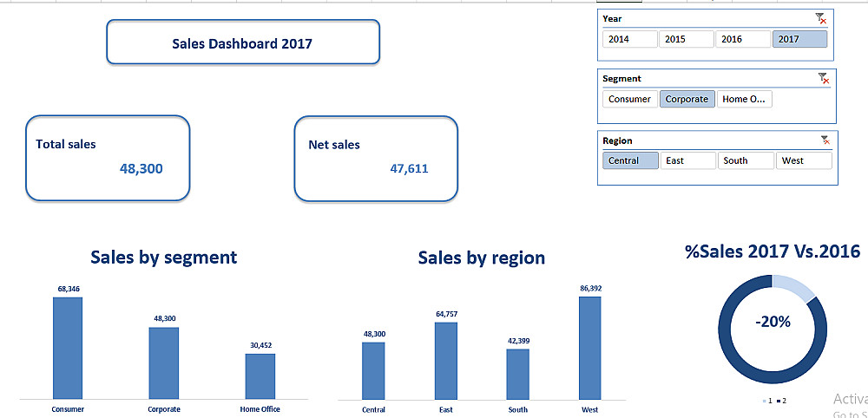The height and width of the screenshot is (418, 868).
Task: Select the Sales Dashboard 2017 title box
Action: click(x=243, y=42)
